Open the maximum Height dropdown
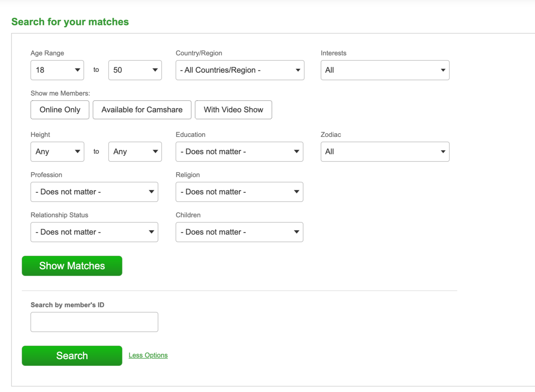The height and width of the screenshot is (392, 535). 135,152
